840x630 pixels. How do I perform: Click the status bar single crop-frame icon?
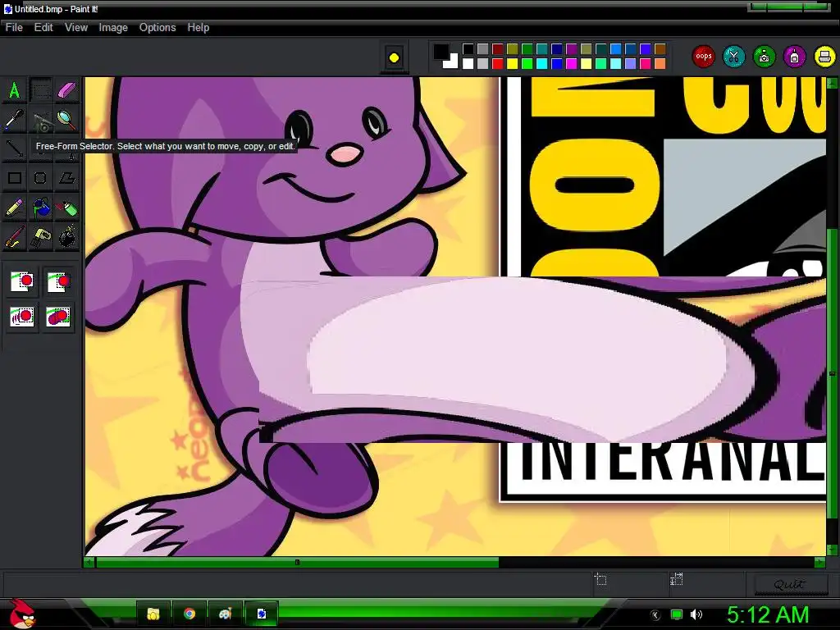[x=600, y=579]
